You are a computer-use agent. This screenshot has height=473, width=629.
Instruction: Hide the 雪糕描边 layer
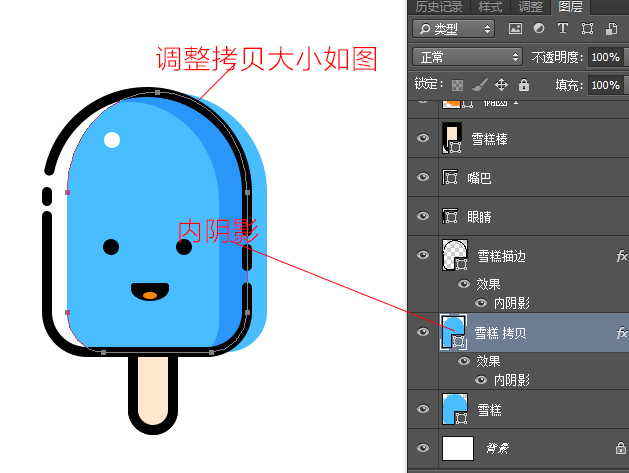pyautogui.click(x=423, y=255)
